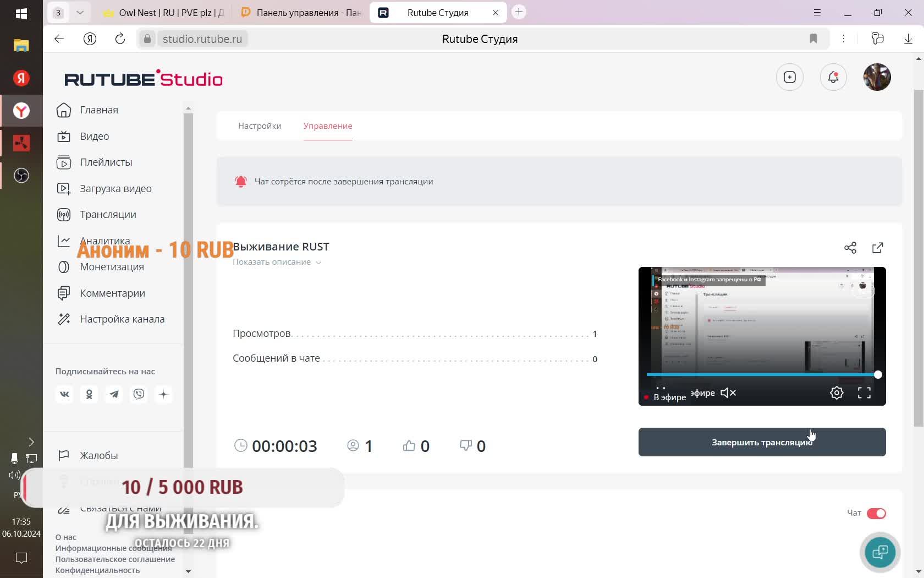
Task: Open player quality settings gear
Action: click(x=837, y=393)
